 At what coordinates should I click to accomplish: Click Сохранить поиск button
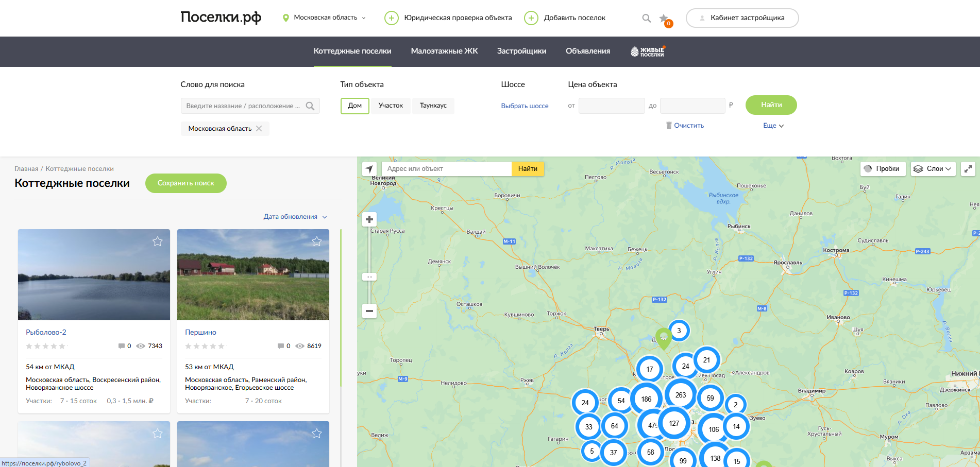186,183
